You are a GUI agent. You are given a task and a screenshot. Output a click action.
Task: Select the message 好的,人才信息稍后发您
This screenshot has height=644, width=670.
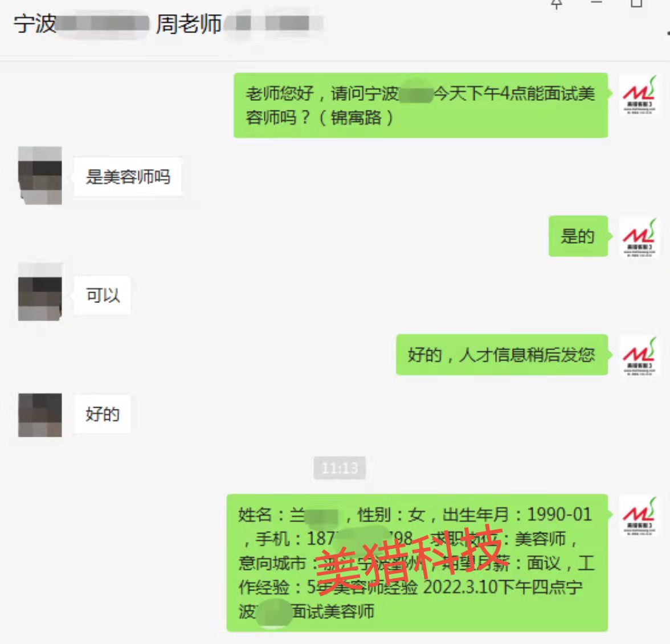click(x=502, y=355)
